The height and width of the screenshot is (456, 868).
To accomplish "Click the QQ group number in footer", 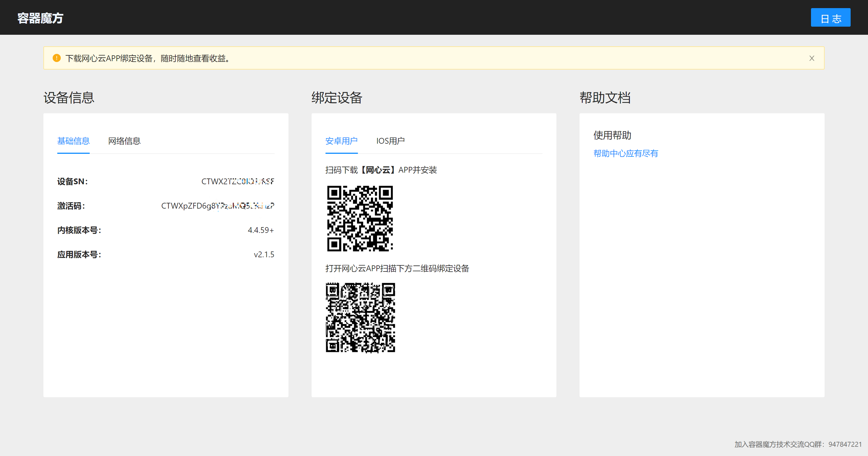I will coord(845,444).
